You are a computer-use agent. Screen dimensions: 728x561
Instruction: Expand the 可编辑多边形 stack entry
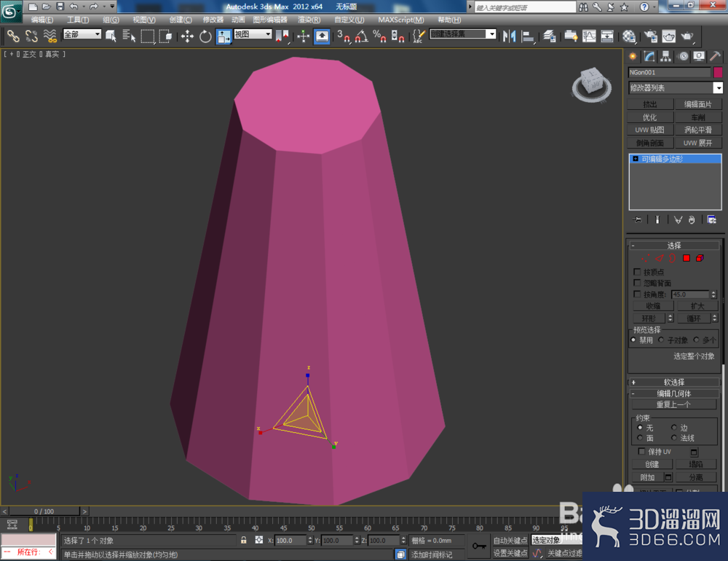click(636, 159)
